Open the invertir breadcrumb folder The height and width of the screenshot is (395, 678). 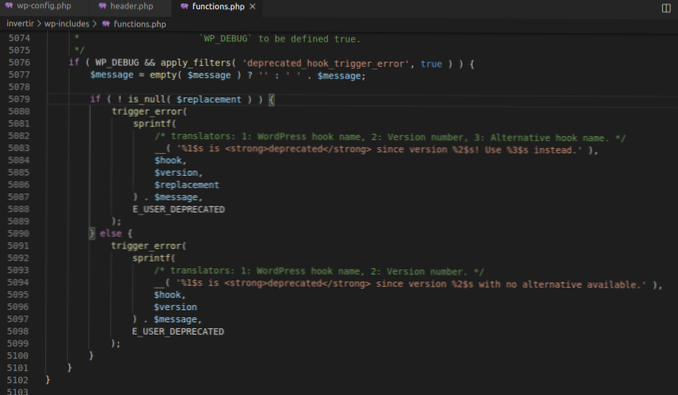[20, 24]
